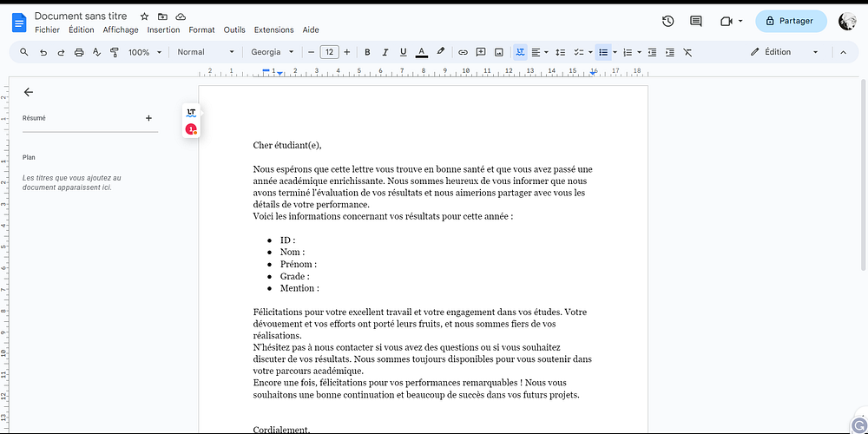The width and height of the screenshot is (868, 434).
Task: Add a summary with plus icon
Action: (148, 118)
